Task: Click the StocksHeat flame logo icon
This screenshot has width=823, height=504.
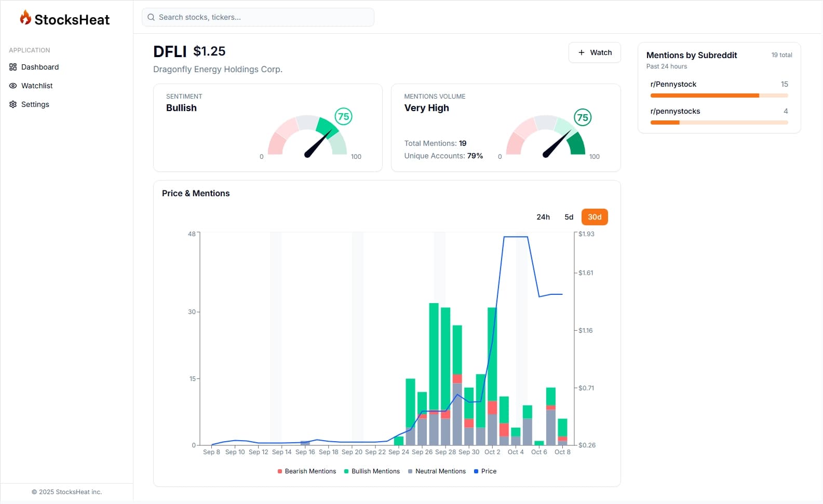Action: 25,18
